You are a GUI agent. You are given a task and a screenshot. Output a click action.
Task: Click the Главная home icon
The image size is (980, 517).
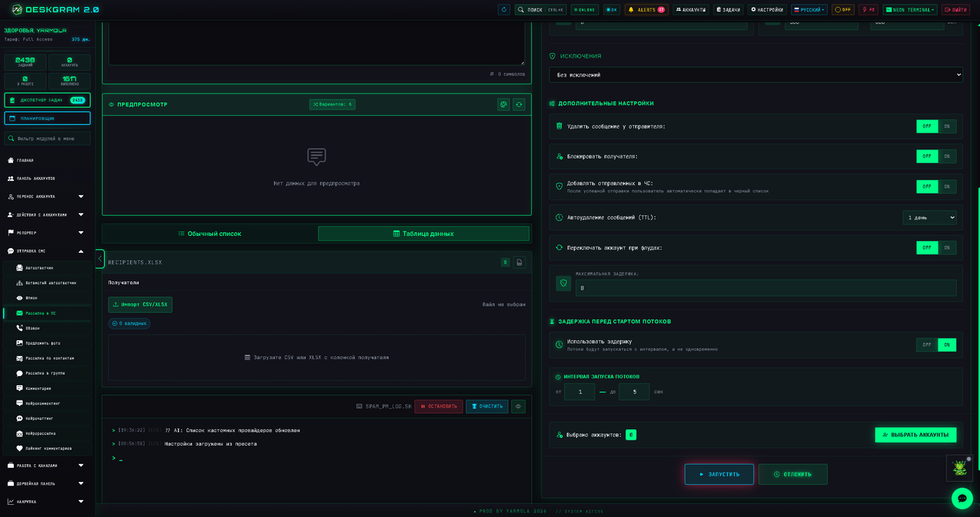[x=11, y=160]
